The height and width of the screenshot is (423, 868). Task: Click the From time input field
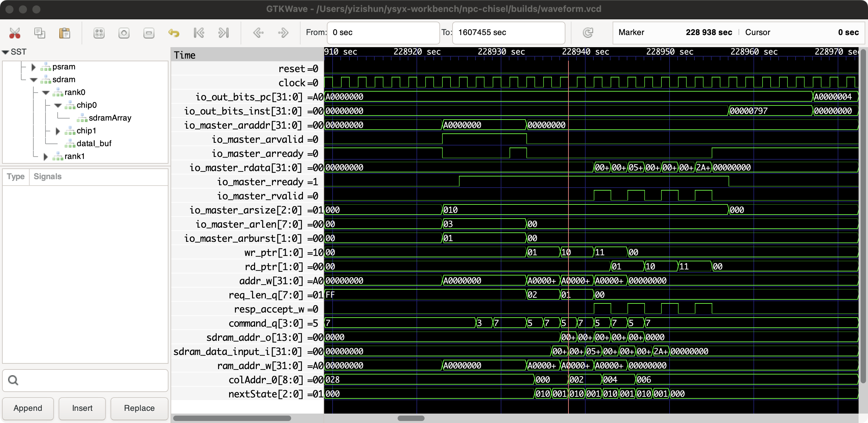[383, 33]
